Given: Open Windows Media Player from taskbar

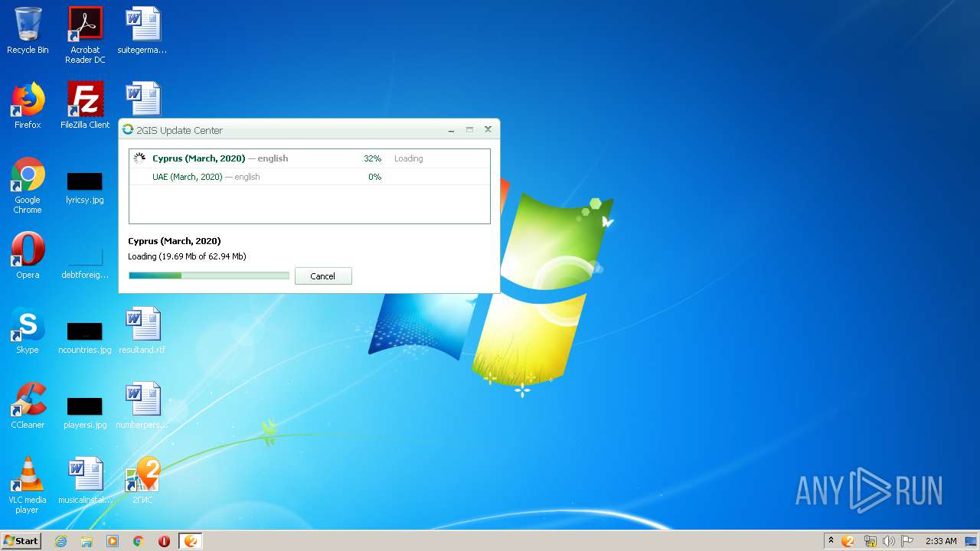Looking at the screenshot, I should [x=113, y=541].
